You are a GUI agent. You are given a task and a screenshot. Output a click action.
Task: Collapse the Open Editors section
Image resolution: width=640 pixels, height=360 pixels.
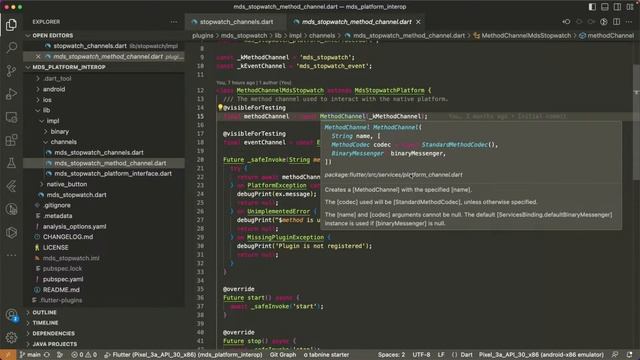click(53, 36)
